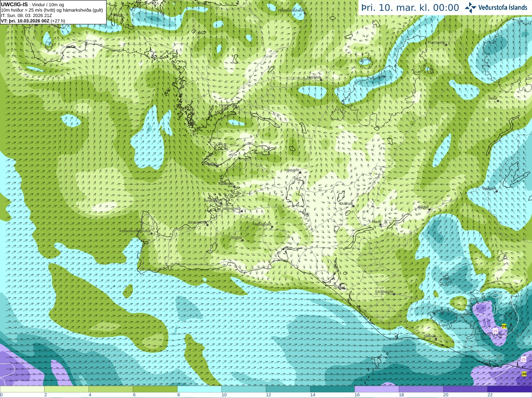Click the Vatnsfell station label
The image size is (532, 398).
[x=489, y=189]
